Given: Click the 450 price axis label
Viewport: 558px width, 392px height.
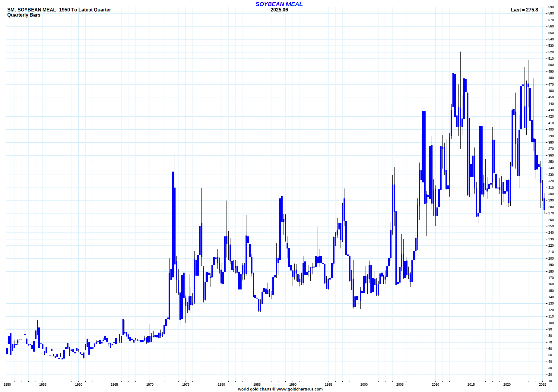Looking at the screenshot, I should pyautogui.click(x=551, y=97).
